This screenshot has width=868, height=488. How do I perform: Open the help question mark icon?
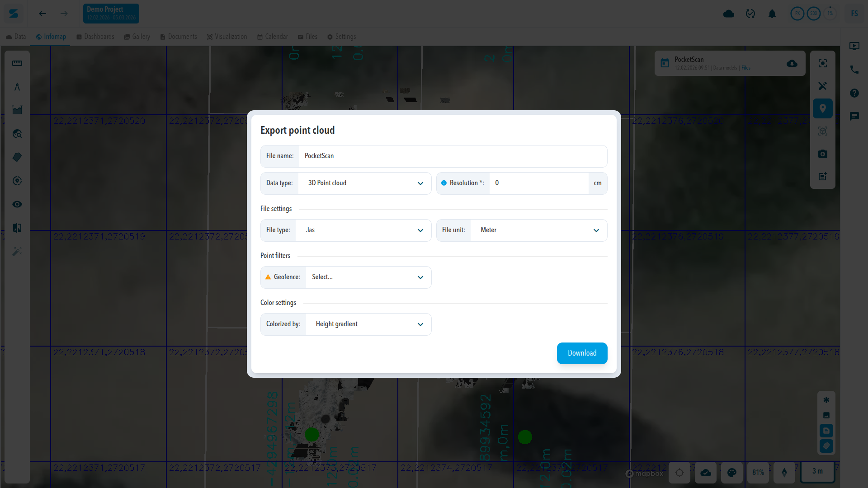(854, 93)
